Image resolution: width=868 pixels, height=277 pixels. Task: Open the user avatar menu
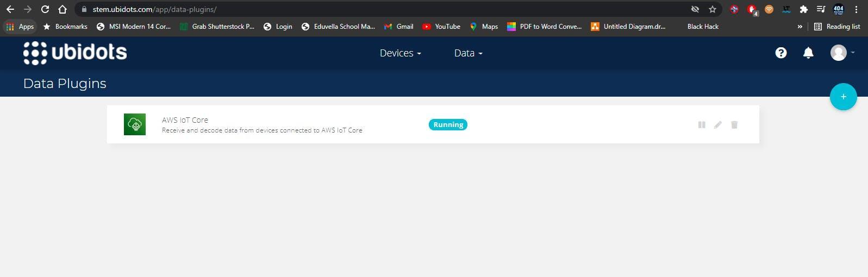coord(842,53)
